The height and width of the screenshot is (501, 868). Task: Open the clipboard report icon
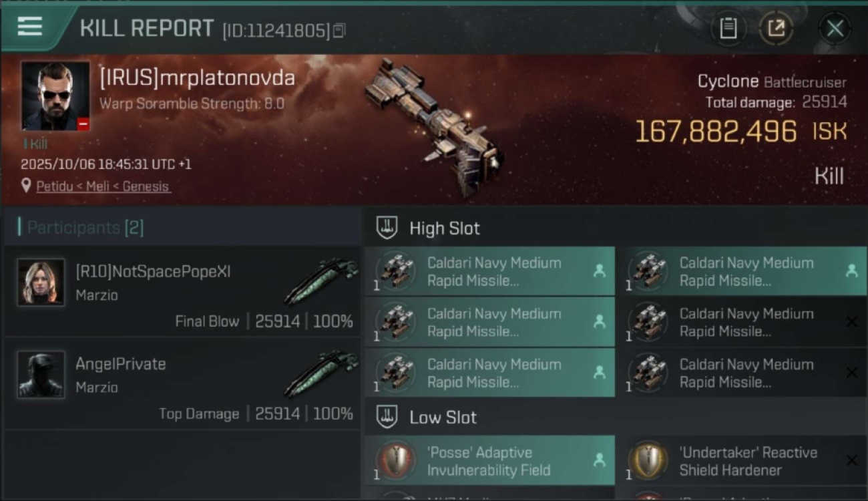pos(728,28)
